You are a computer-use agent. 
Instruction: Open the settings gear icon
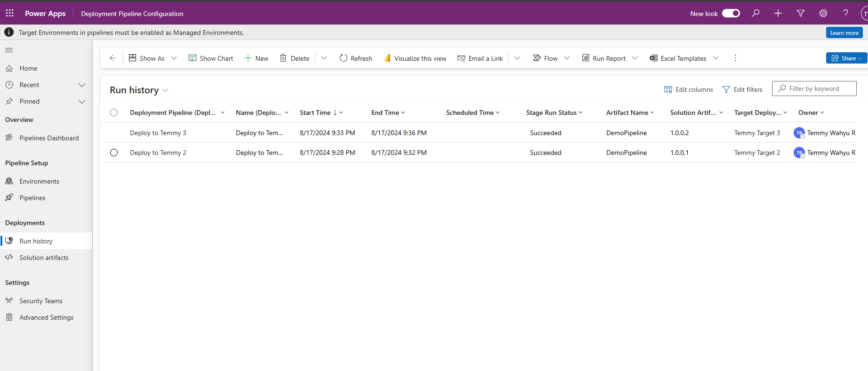click(823, 13)
